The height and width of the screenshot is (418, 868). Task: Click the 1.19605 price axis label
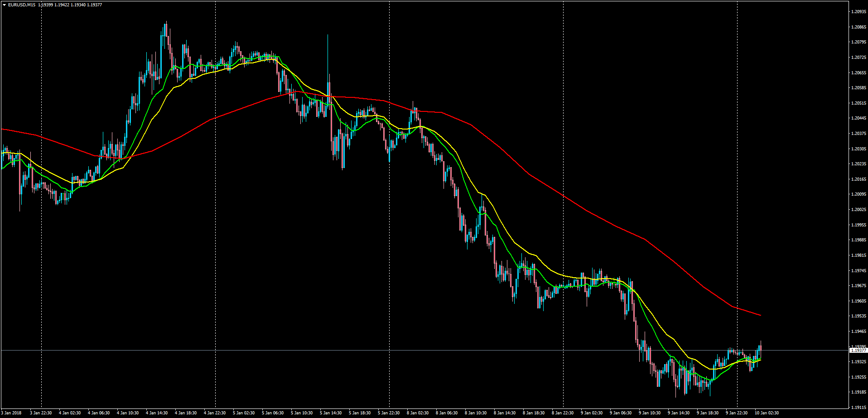(859, 301)
